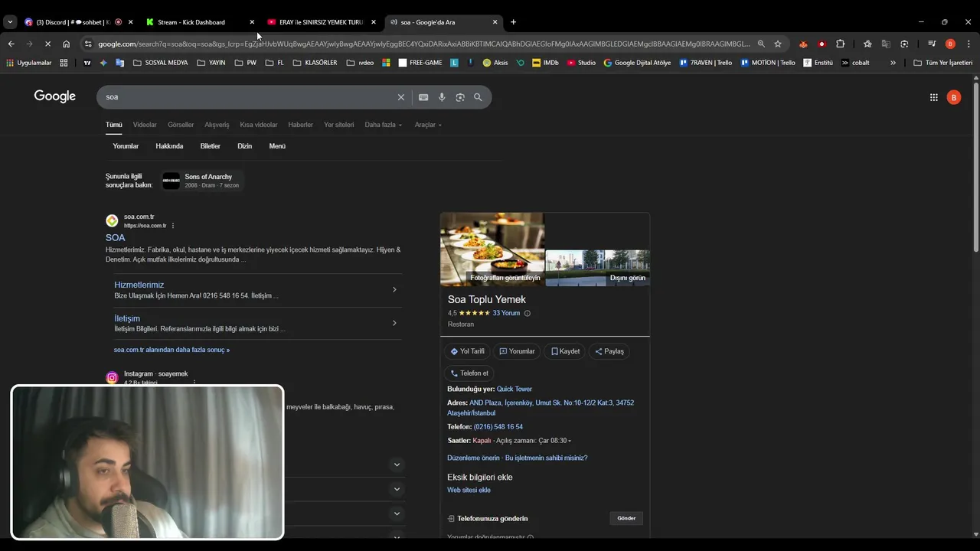Screen dimensions: 980x551
Task: Open the on-screen keyboard icon in search box
Action: [423, 97]
